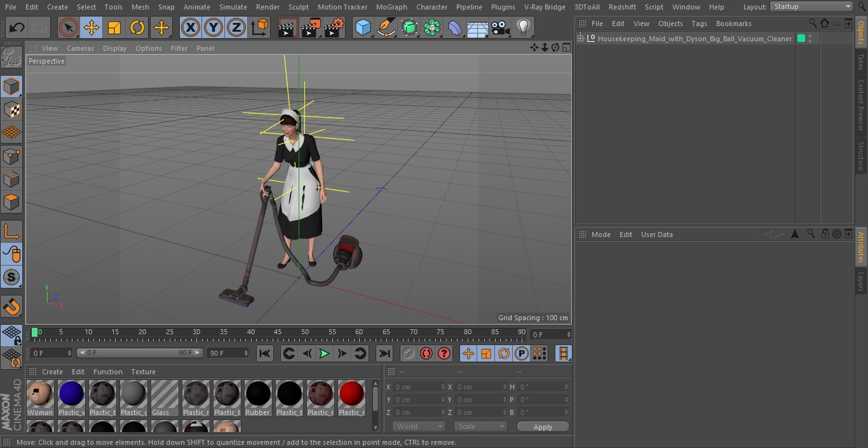Open the Layout Startup dropdown

coord(811,6)
